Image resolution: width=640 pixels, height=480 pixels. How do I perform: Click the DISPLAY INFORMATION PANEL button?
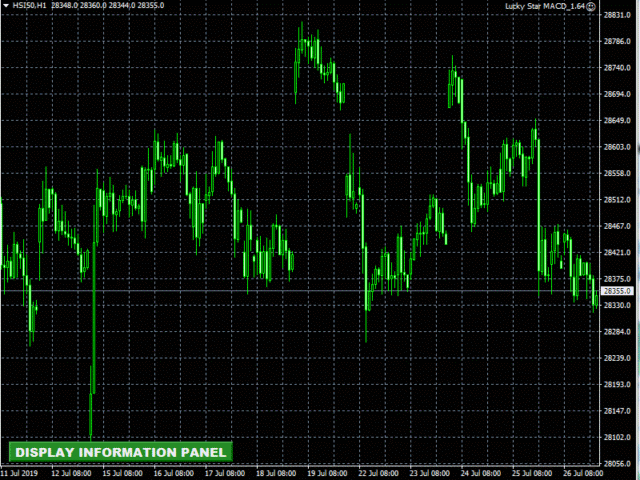(121, 452)
